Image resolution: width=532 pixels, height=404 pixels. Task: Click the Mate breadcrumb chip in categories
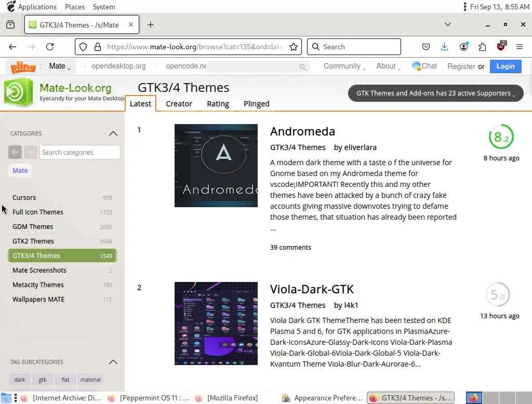click(x=20, y=171)
